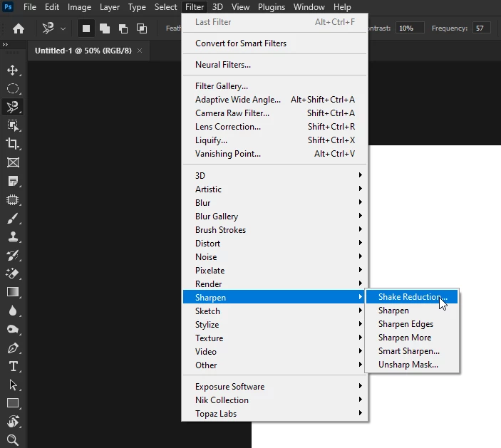Select the Patch/Healing tool

13,200
